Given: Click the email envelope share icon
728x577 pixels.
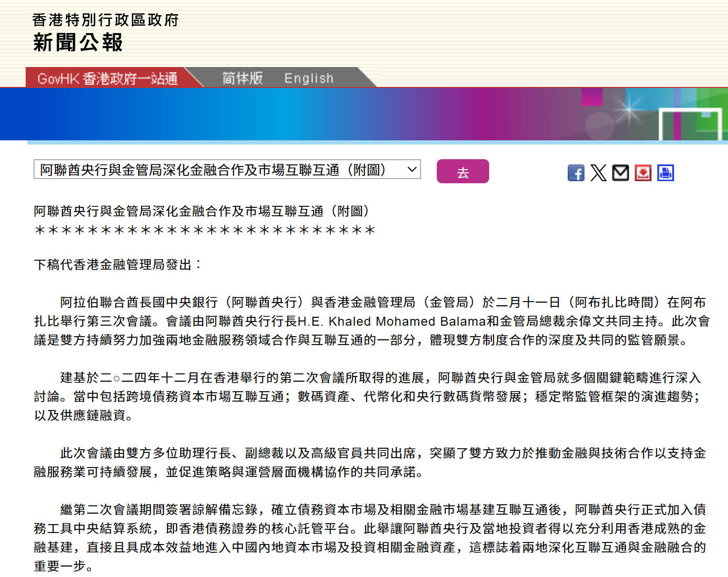Looking at the screenshot, I should click(x=621, y=172).
